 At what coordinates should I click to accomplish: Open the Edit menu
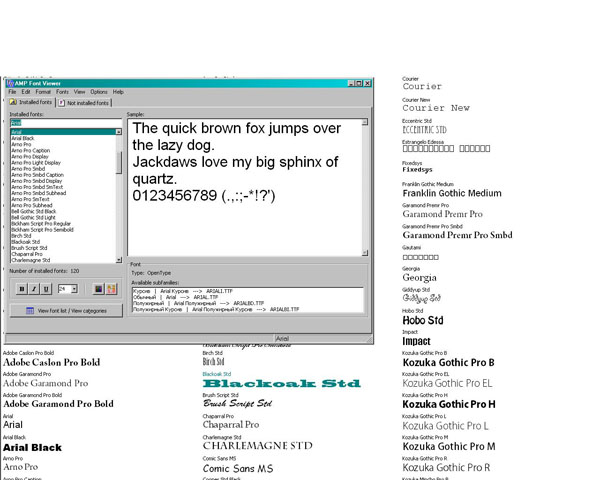click(26, 92)
